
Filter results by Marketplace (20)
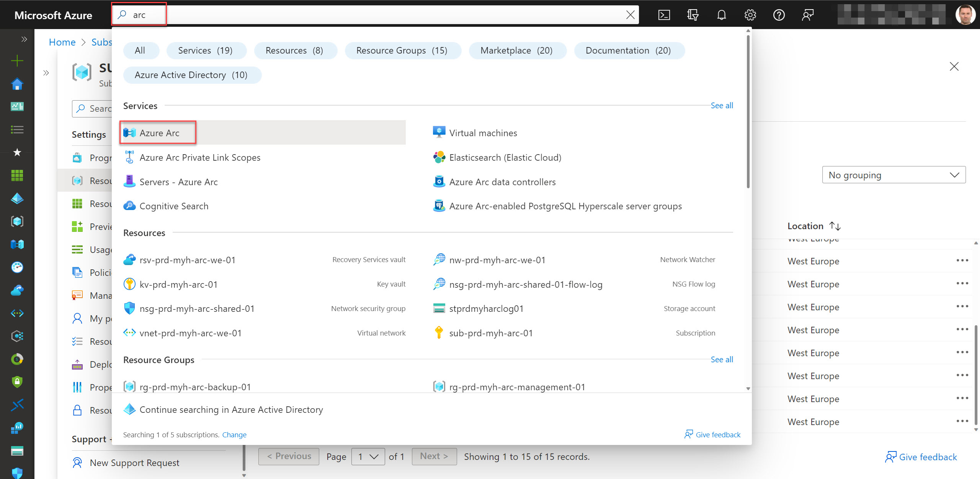point(518,50)
